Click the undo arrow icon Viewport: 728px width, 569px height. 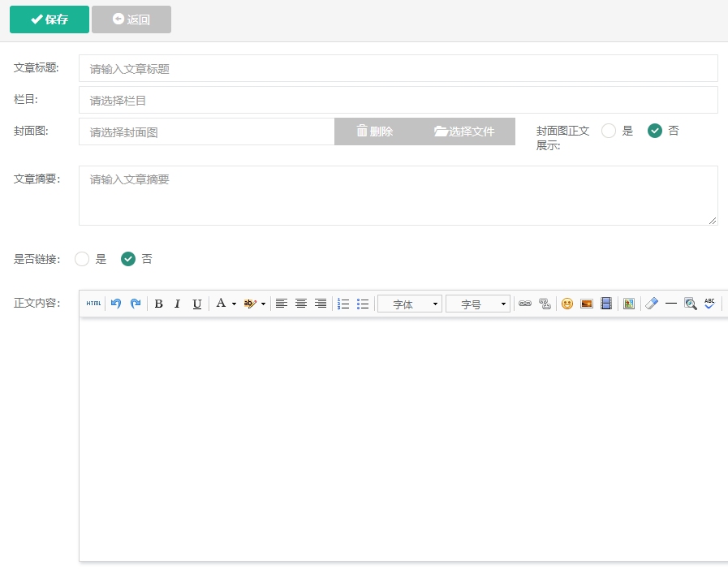(x=116, y=304)
